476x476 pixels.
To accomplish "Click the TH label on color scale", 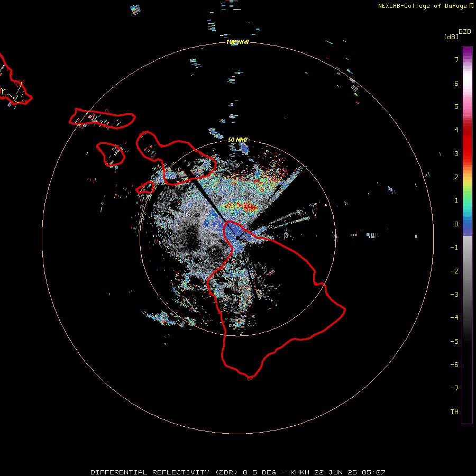I will point(454,412).
